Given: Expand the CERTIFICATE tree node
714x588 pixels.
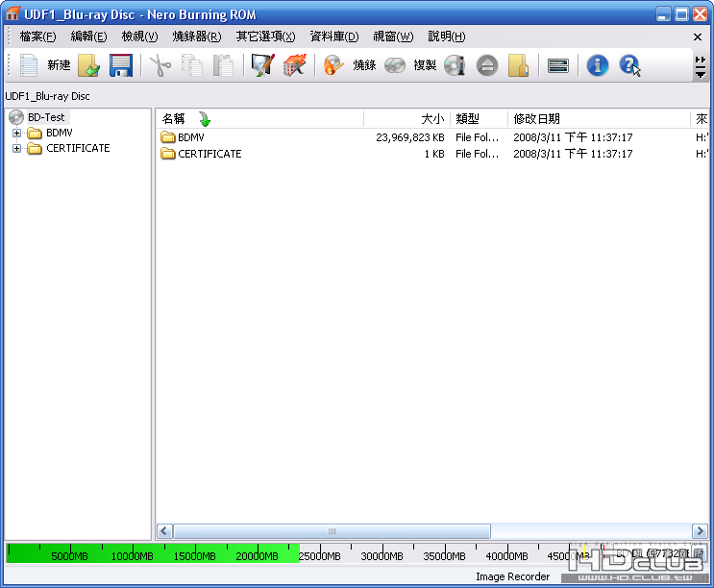Looking at the screenshot, I should tap(17, 148).
